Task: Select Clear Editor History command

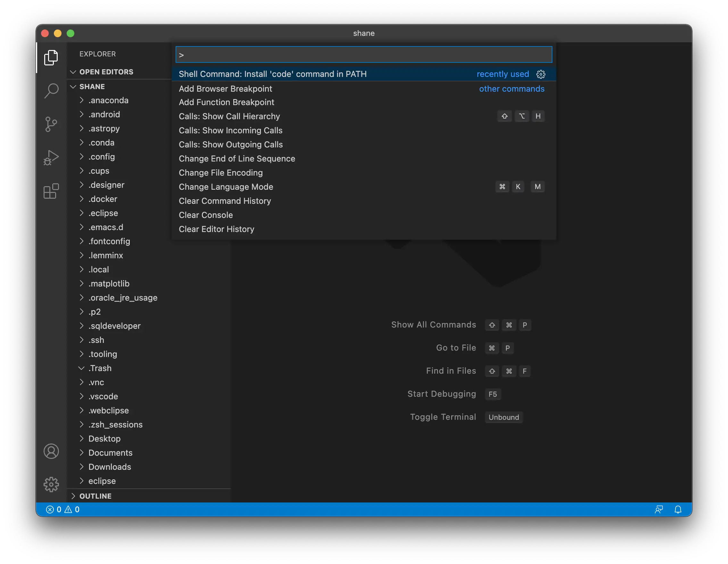Action: pyautogui.click(x=364, y=229)
